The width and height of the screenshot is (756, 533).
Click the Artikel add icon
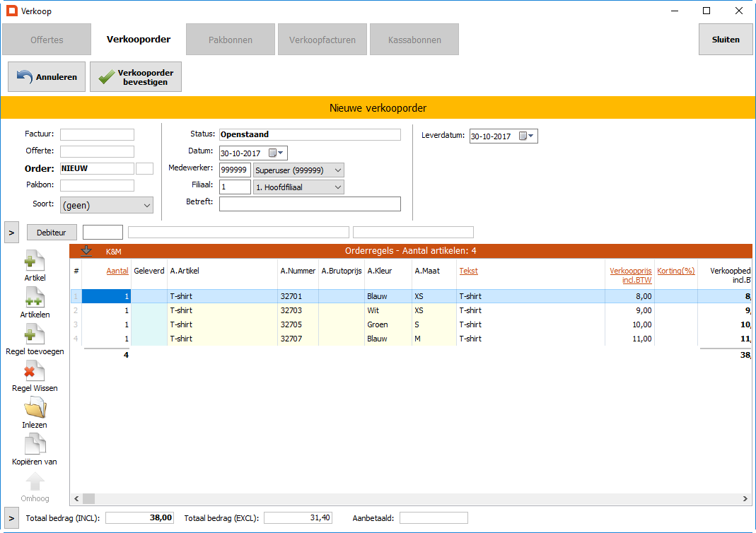[x=35, y=261]
